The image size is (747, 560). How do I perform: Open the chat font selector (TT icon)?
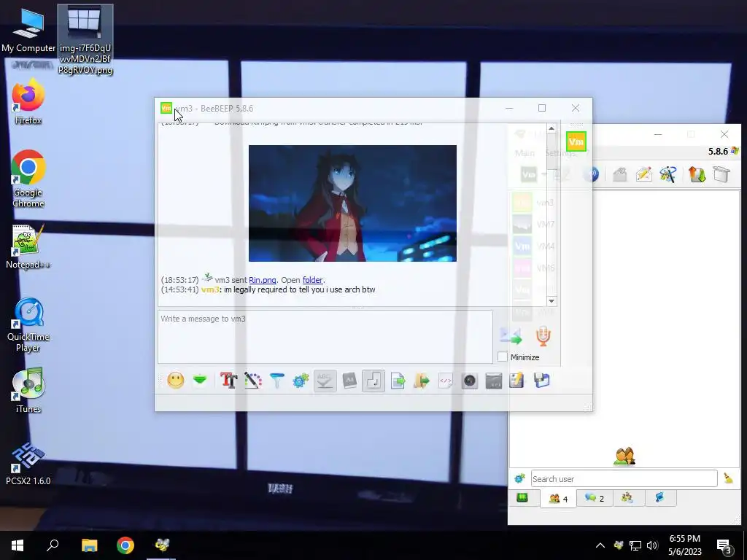pos(228,381)
